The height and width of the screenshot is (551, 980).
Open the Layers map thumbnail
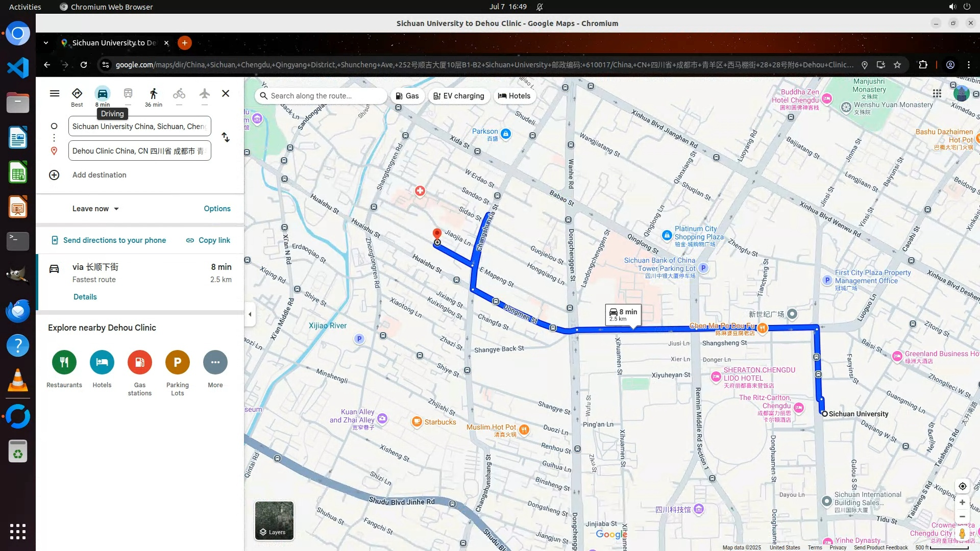pos(274,520)
